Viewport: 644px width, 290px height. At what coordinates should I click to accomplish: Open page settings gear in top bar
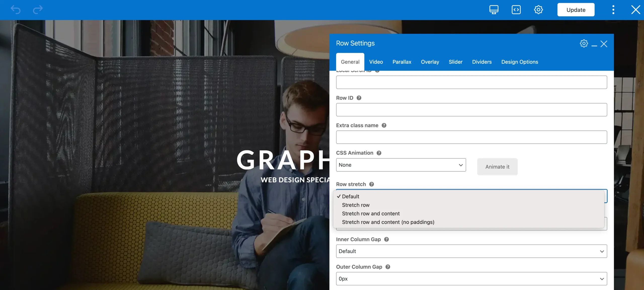click(x=538, y=10)
